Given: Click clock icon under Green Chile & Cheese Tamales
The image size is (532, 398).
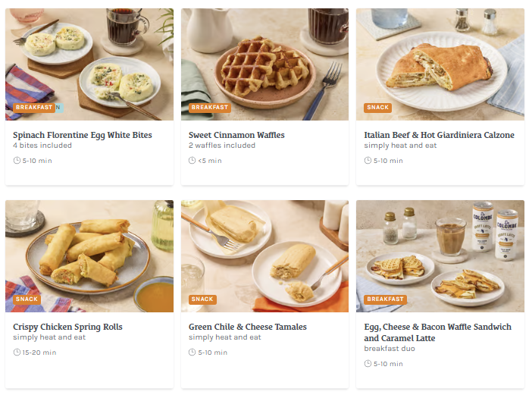Looking at the screenshot, I should (192, 353).
